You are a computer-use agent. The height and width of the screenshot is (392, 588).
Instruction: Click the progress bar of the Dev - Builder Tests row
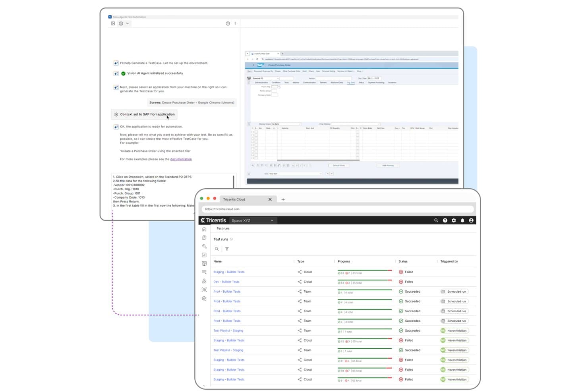[x=365, y=280]
